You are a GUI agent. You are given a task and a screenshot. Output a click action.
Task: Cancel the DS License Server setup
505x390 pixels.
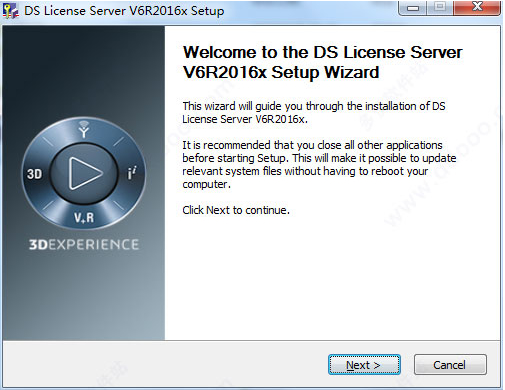click(x=450, y=365)
